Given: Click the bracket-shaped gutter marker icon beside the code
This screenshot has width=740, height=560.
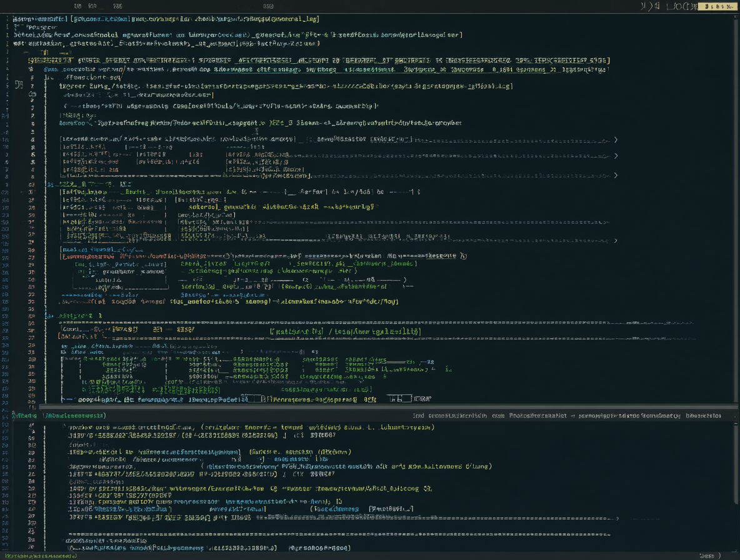Looking at the screenshot, I should tap(19, 85).
